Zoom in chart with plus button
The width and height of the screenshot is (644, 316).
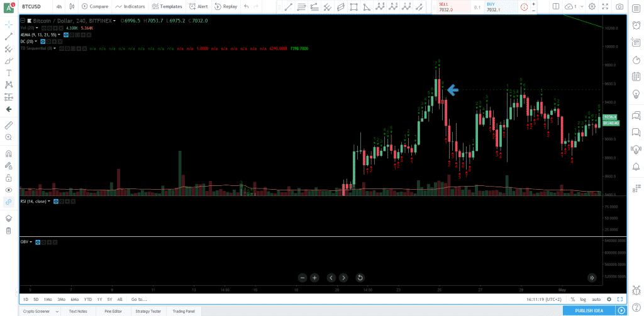tap(314, 278)
